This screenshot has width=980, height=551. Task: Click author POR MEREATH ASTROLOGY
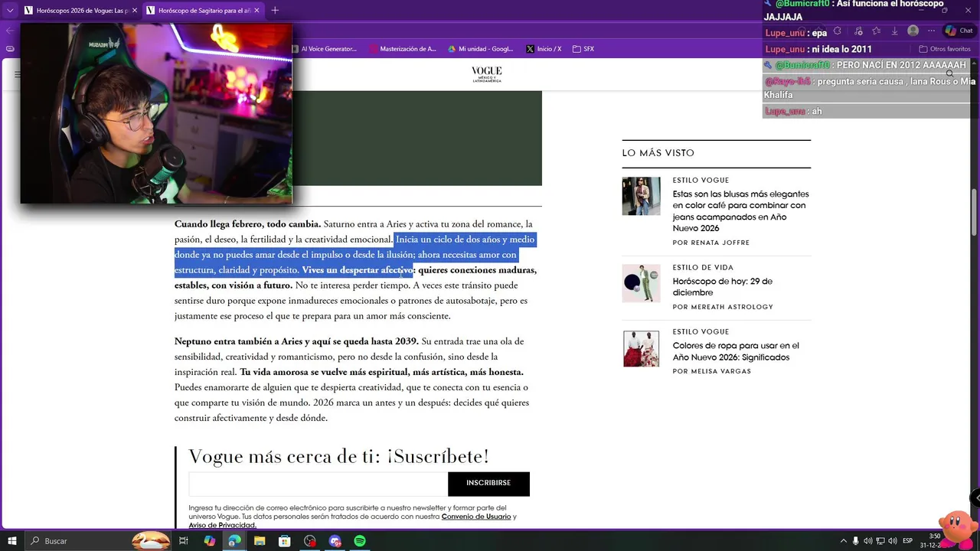click(723, 307)
